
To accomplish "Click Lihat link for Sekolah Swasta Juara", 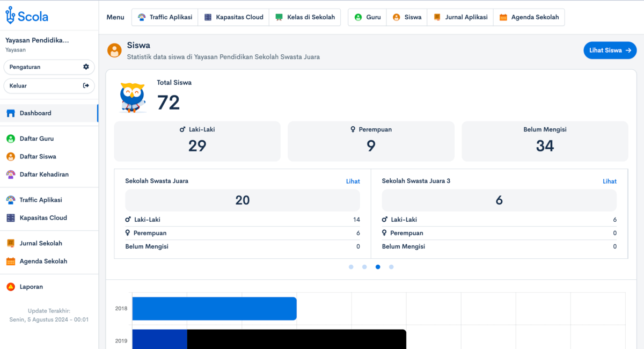I will [353, 181].
